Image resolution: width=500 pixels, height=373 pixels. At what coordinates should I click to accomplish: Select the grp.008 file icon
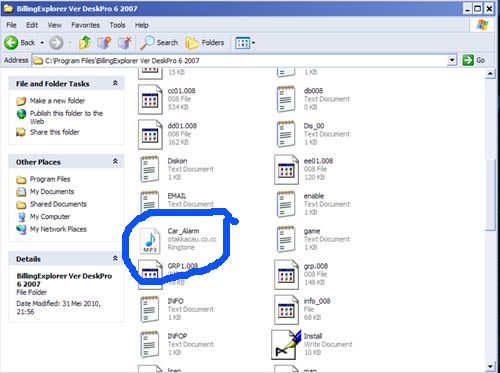point(286,274)
